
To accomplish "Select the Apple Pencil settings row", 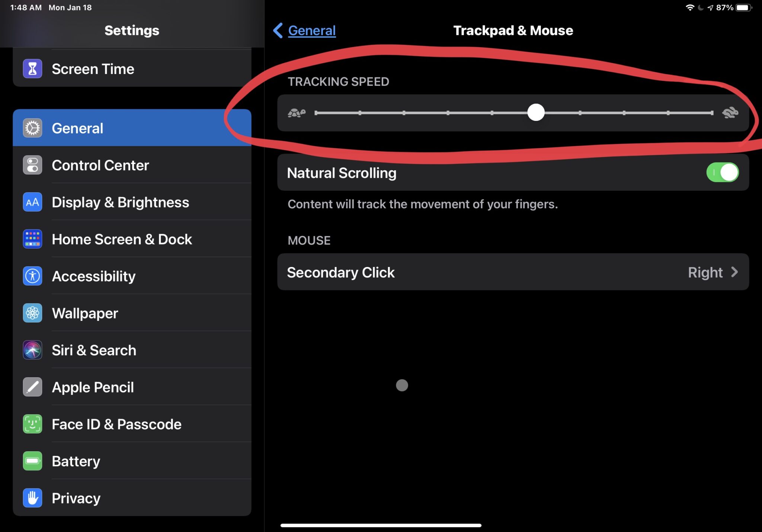I will (x=93, y=387).
